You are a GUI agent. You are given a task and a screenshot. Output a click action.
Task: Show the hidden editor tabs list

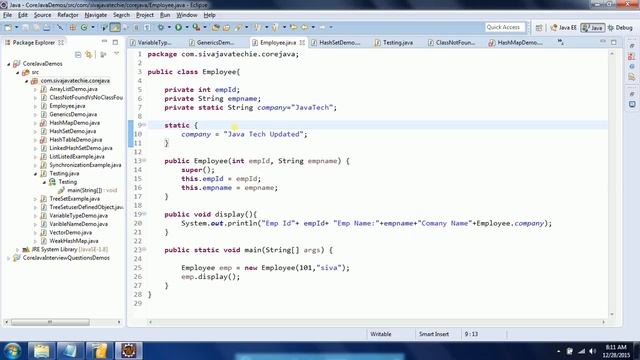pos(561,42)
